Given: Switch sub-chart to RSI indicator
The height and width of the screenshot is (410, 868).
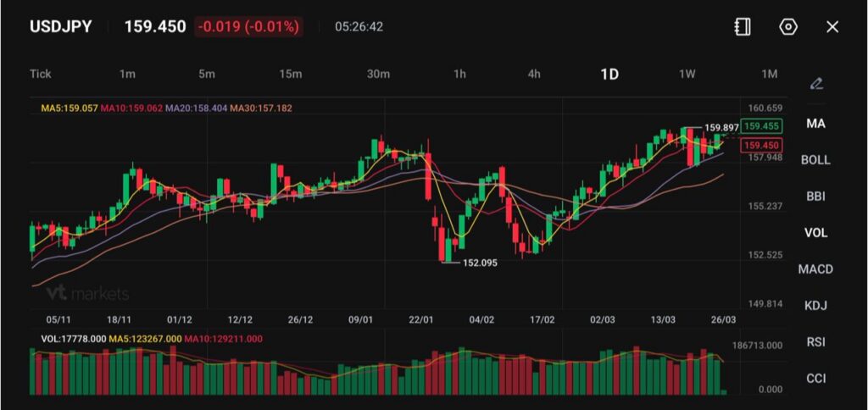Looking at the screenshot, I should [x=815, y=342].
